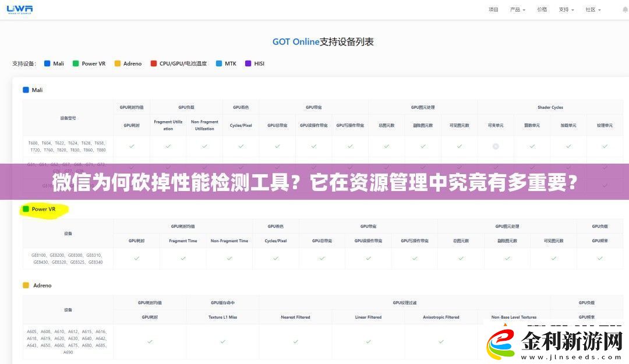Click the 算数单元 column header
Image resolution: width=629 pixels, height=364 pixels.
coord(532,126)
